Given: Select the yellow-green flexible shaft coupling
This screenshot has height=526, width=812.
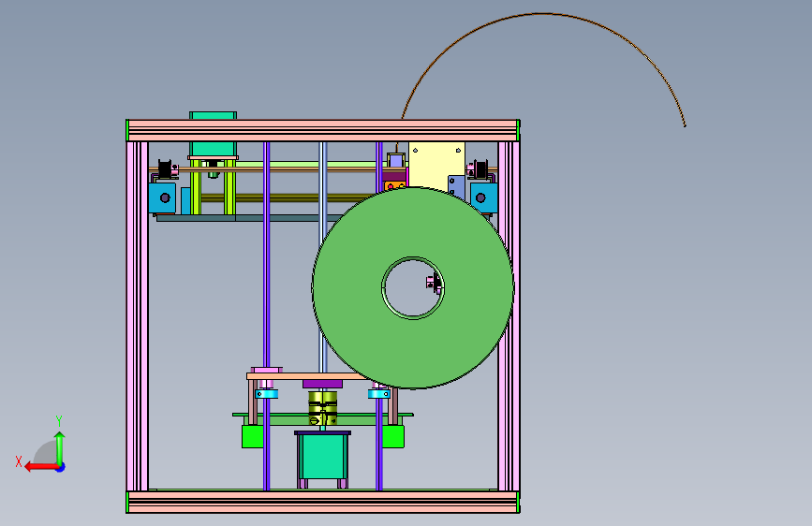Looking at the screenshot, I should pos(322,408).
